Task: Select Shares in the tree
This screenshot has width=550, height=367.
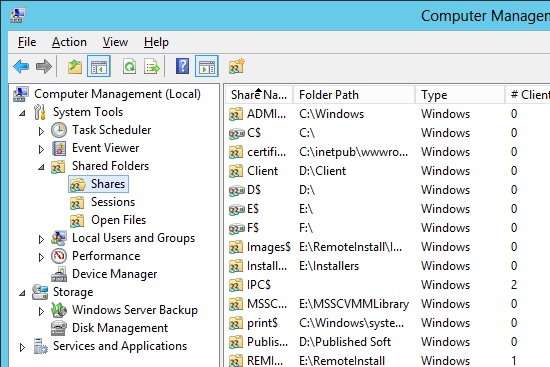Action: [99, 184]
